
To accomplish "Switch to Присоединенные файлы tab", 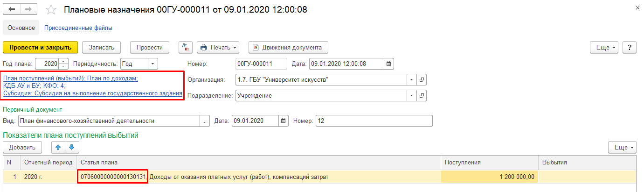I will point(78,28).
